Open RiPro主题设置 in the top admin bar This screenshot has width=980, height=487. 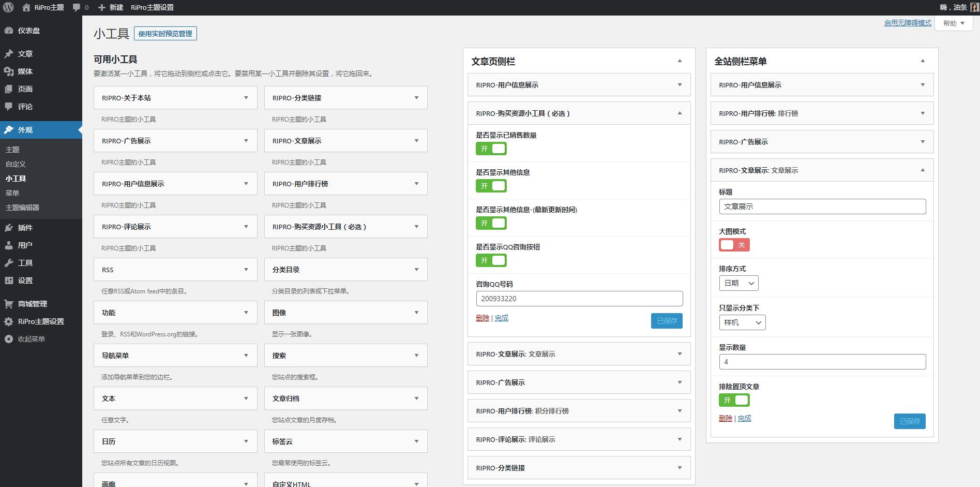coord(152,7)
